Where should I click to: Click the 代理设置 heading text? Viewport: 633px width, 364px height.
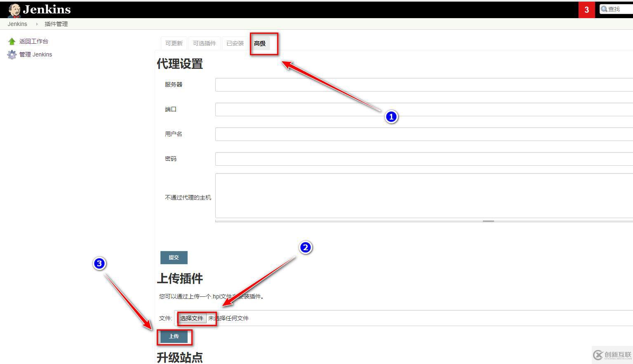180,64
